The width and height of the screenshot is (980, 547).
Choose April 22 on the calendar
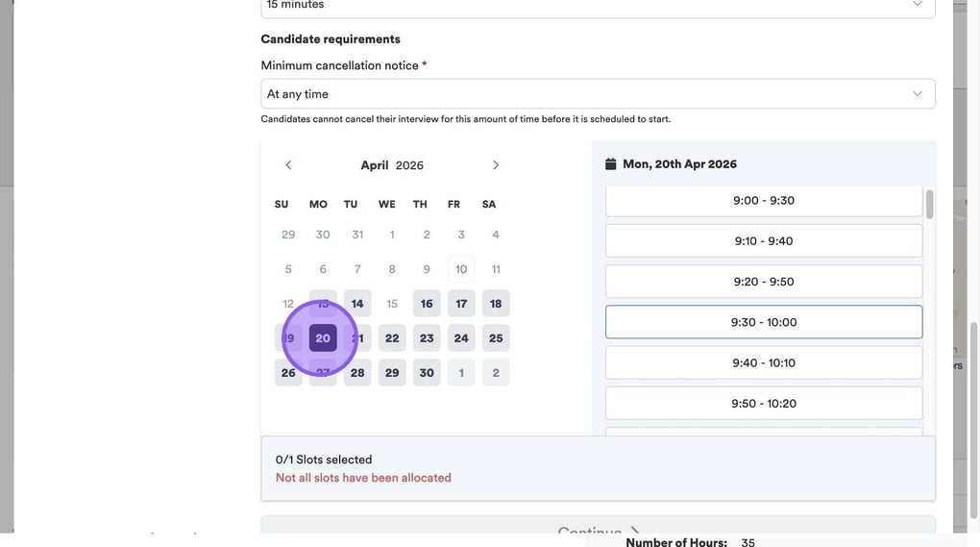392,338
